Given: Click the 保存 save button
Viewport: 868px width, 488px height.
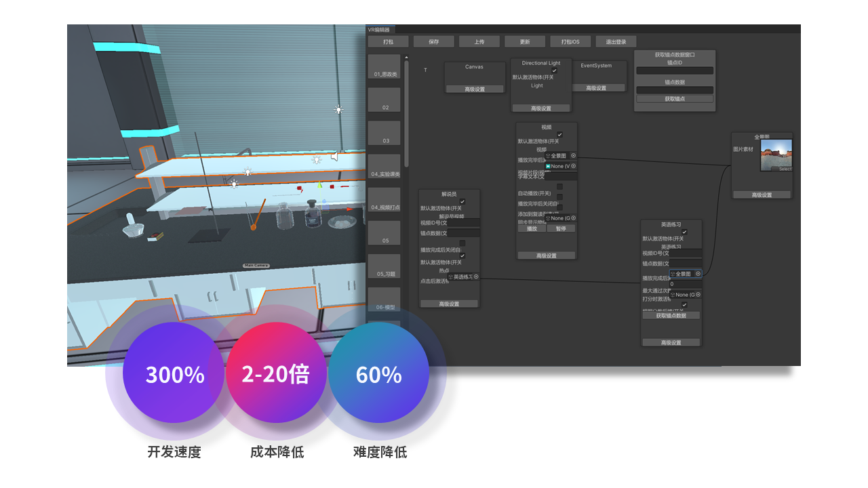Looking at the screenshot, I should pyautogui.click(x=434, y=41).
